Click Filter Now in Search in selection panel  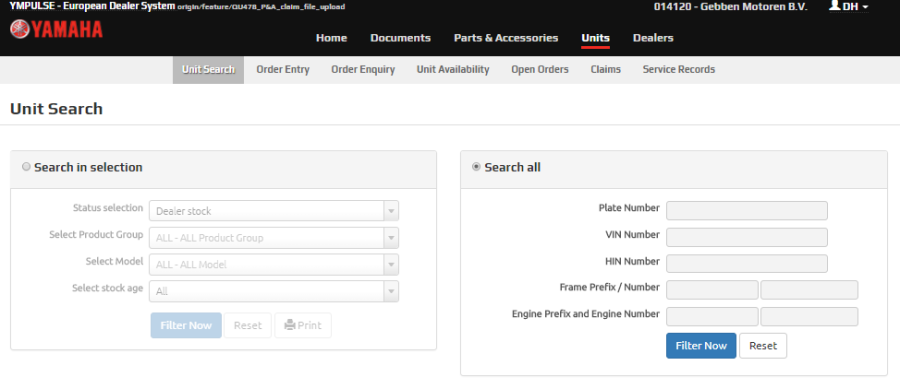pyautogui.click(x=186, y=325)
